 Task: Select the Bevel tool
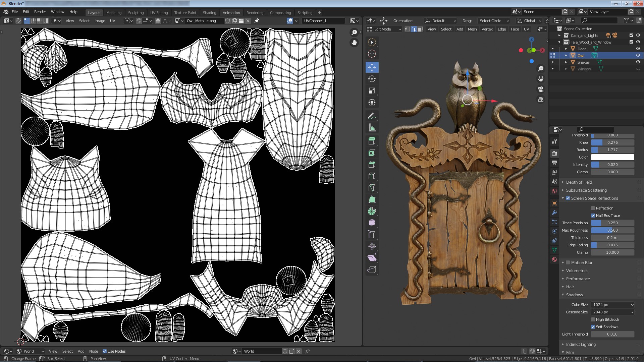(372, 165)
